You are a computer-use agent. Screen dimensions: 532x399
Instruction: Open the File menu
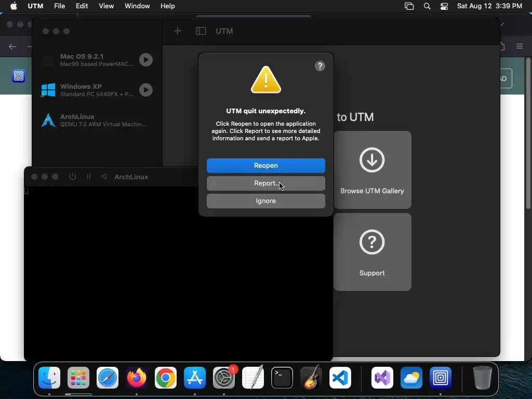(59, 6)
